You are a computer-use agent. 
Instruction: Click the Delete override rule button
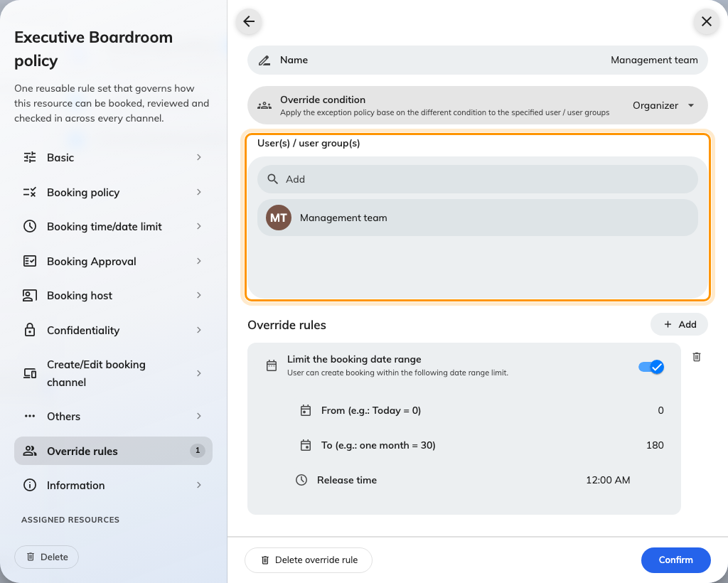pos(309,560)
